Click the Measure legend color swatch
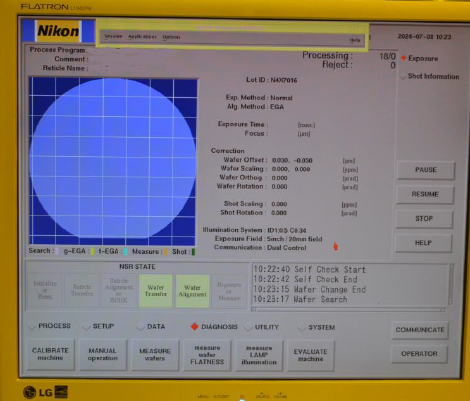The width and height of the screenshot is (470, 401). click(165, 252)
